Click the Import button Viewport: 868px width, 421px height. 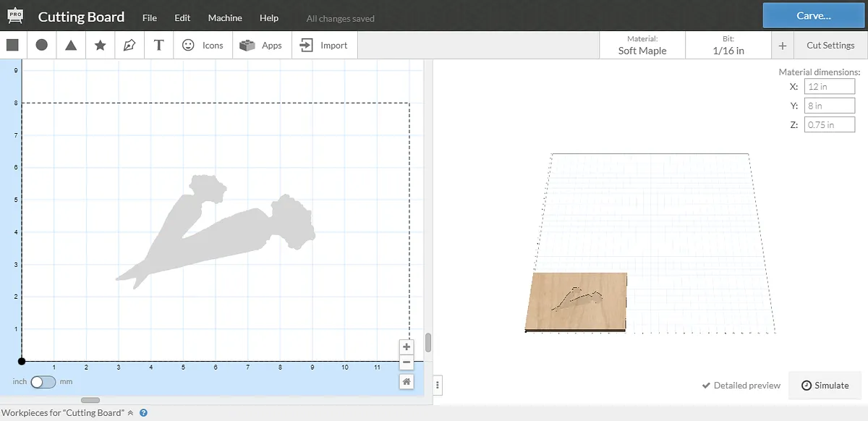324,45
